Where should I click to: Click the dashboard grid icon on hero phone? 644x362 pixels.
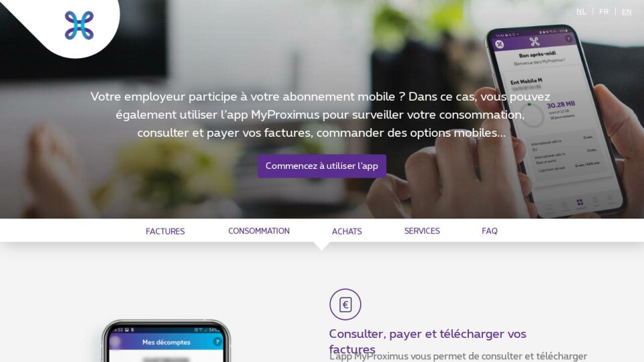point(580,202)
